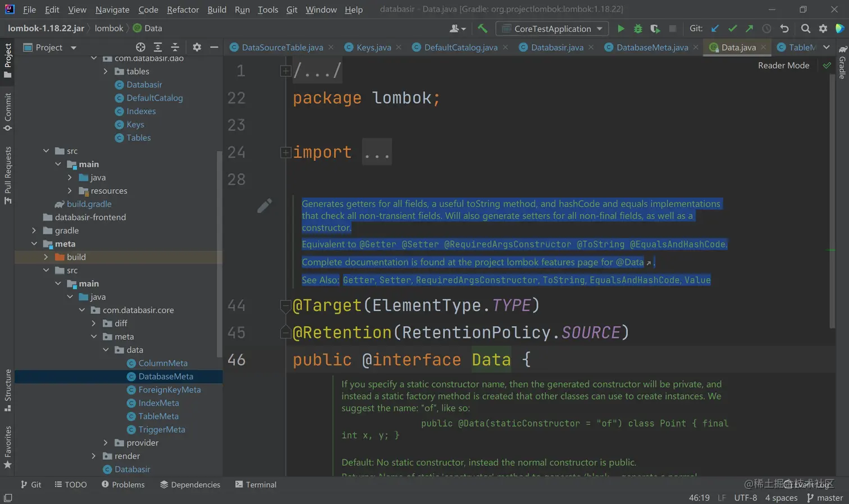Click the EqualsAndHashCode link in See Also
Screen dimensions: 849x504
click(634, 280)
